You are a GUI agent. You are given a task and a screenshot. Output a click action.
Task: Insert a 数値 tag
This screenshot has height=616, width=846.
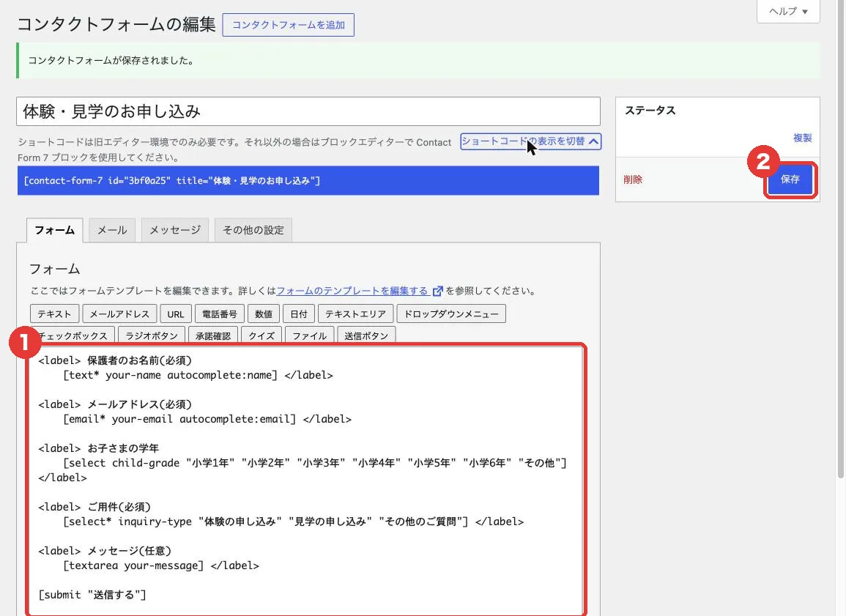tap(263, 314)
